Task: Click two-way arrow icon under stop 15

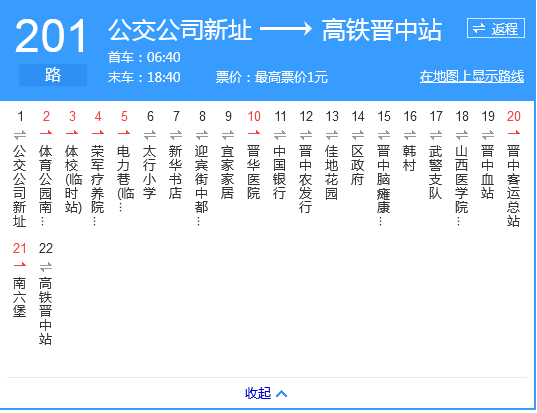Action: 384,135
